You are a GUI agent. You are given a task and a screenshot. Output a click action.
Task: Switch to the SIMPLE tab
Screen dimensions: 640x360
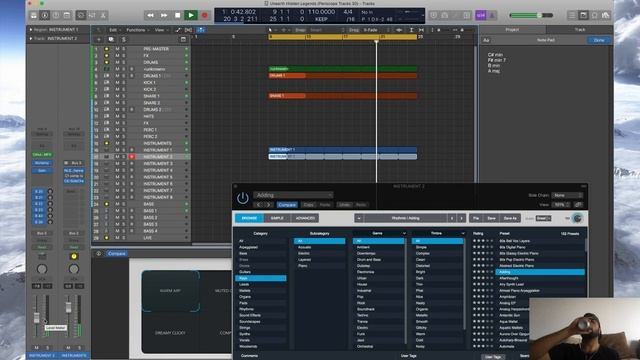pos(277,218)
